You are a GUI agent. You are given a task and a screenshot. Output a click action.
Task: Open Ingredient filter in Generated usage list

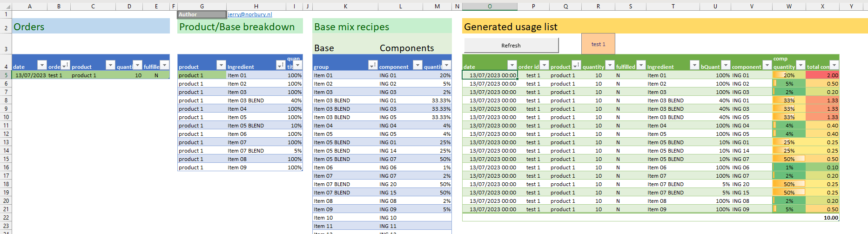[694, 65]
